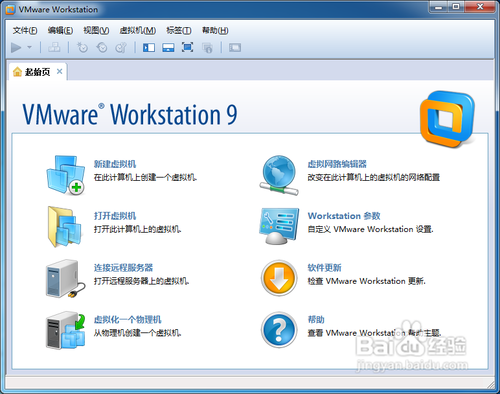The width and height of the screenshot is (500, 394).
Task: Click the 新建虚拟机 icon
Action: [66, 175]
